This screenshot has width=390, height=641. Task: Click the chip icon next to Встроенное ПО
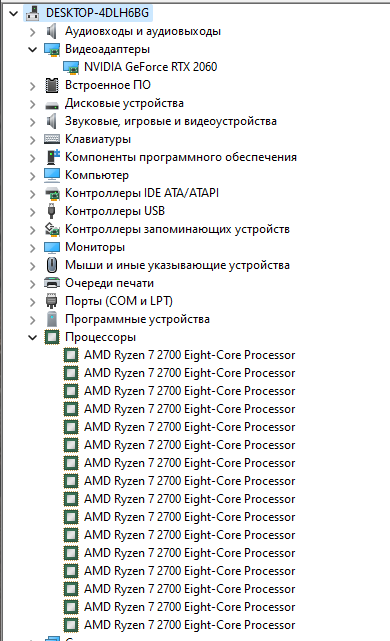[x=52, y=85]
